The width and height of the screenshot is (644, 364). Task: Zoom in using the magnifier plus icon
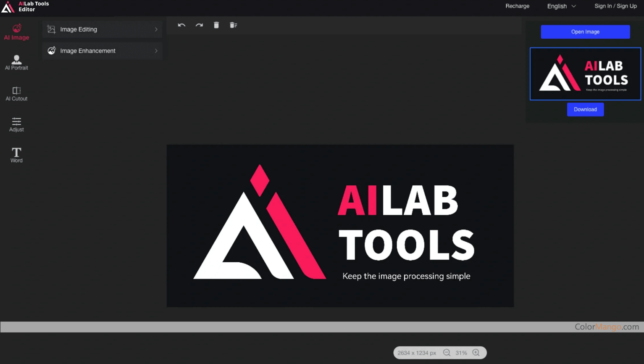476,353
